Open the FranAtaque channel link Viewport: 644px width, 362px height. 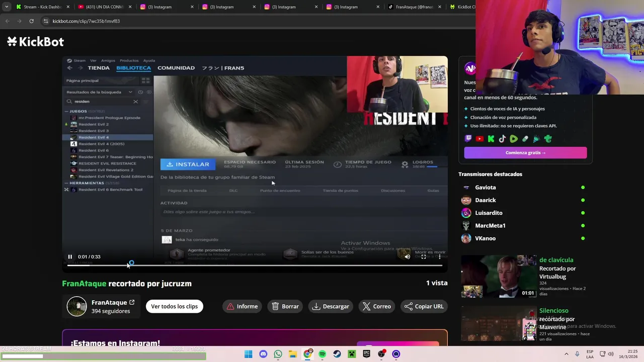[113, 303]
